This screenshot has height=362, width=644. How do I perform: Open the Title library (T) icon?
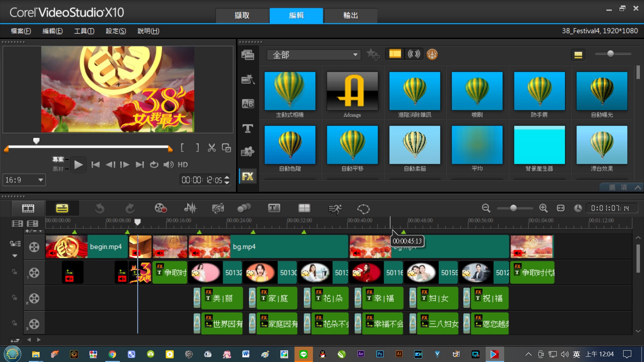point(248,128)
